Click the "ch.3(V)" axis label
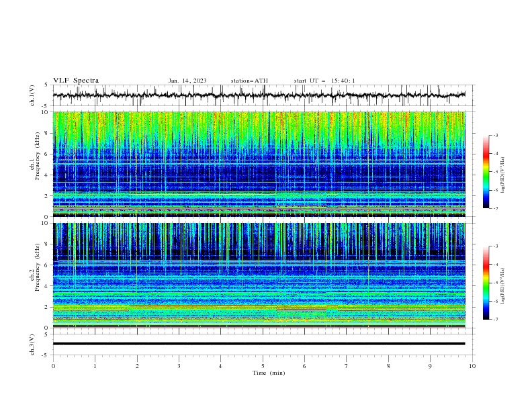Image resolution: width=532 pixels, height=411 pixels. (x=32, y=345)
